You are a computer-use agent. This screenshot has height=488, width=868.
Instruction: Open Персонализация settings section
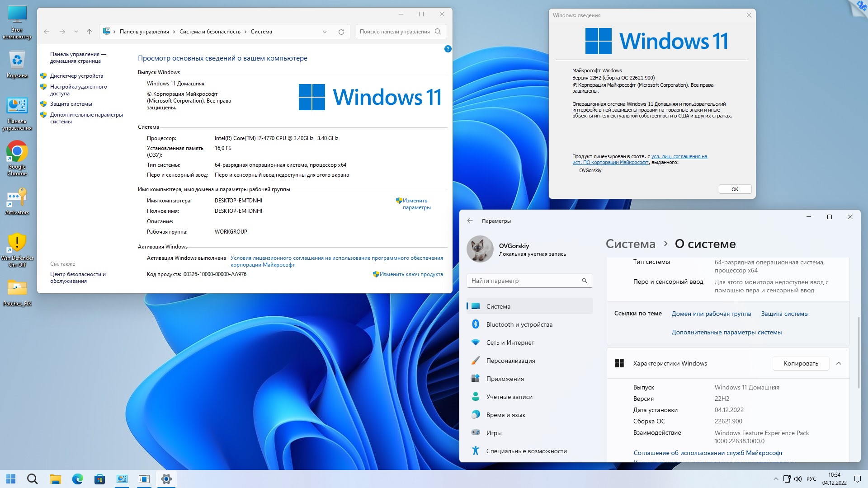pos(529,361)
